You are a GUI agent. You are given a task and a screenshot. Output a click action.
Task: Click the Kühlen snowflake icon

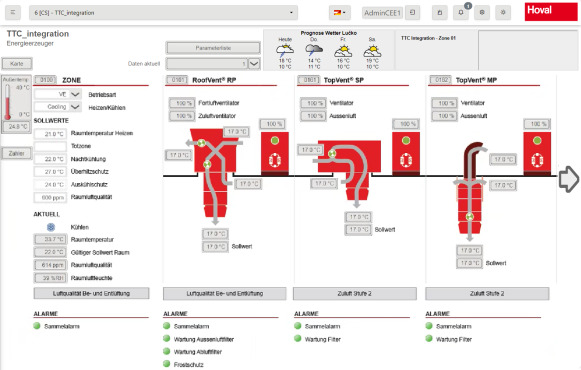pos(51,227)
